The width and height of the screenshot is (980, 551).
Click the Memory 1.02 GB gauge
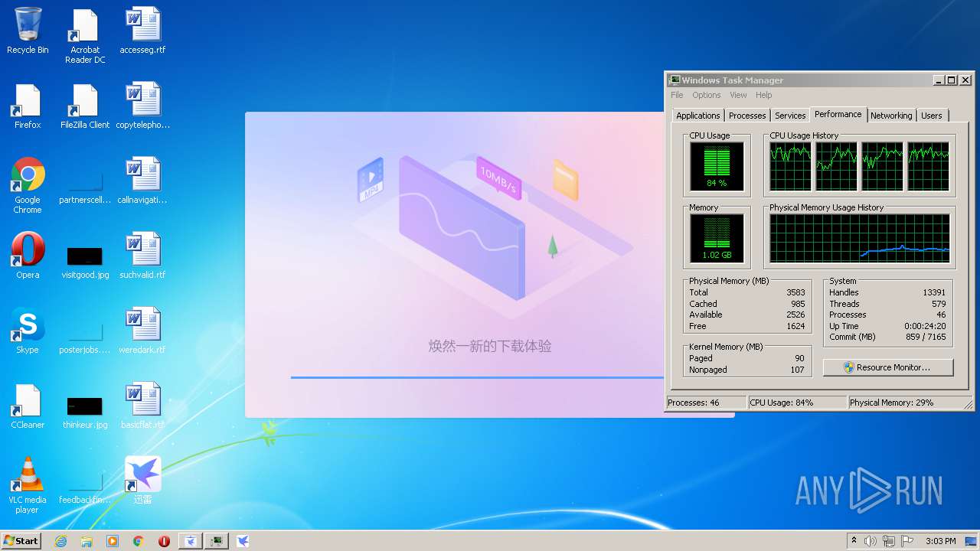[717, 238]
